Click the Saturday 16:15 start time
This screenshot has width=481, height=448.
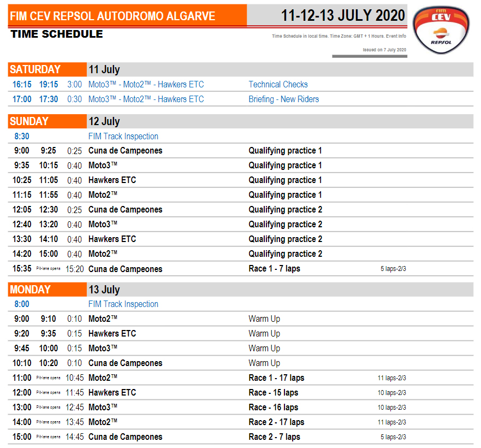pos(22,85)
